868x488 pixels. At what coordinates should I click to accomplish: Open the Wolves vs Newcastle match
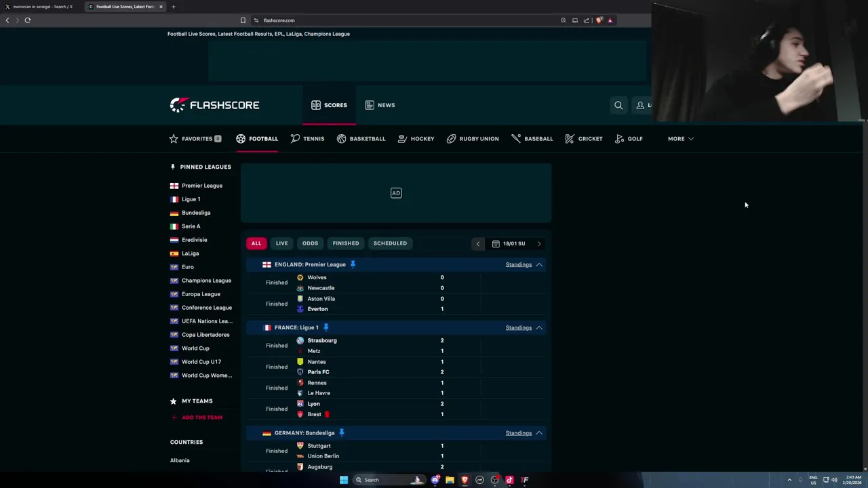pyautogui.click(x=396, y=283)
